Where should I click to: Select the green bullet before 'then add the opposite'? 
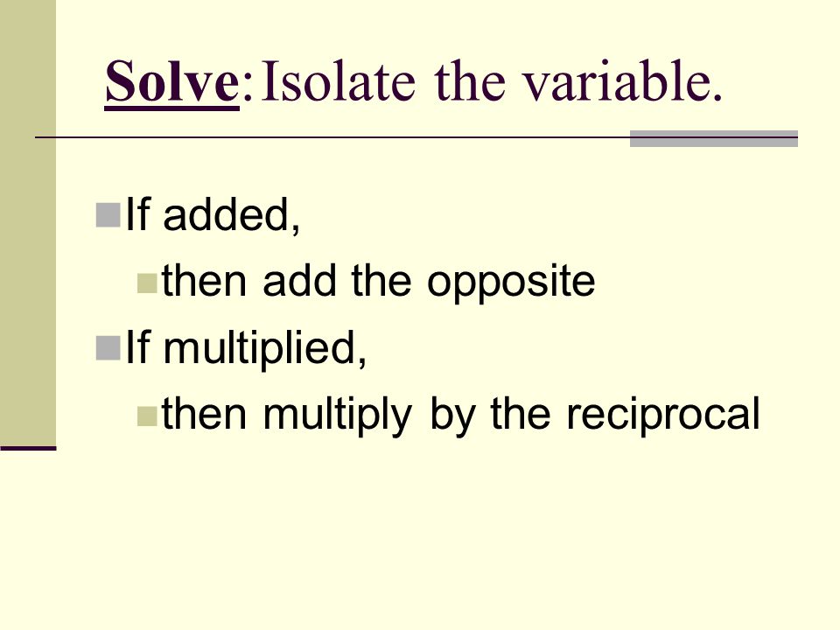click(x=147, y=283)
